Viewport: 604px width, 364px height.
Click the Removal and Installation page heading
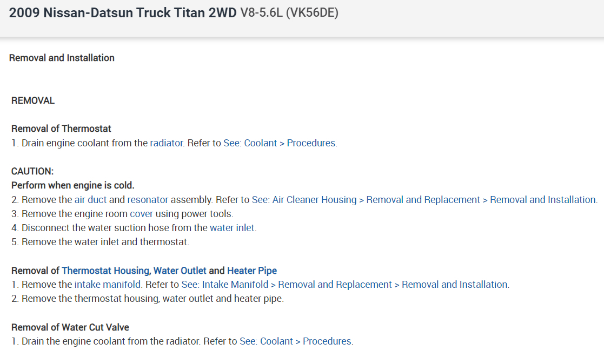(62, 58)
